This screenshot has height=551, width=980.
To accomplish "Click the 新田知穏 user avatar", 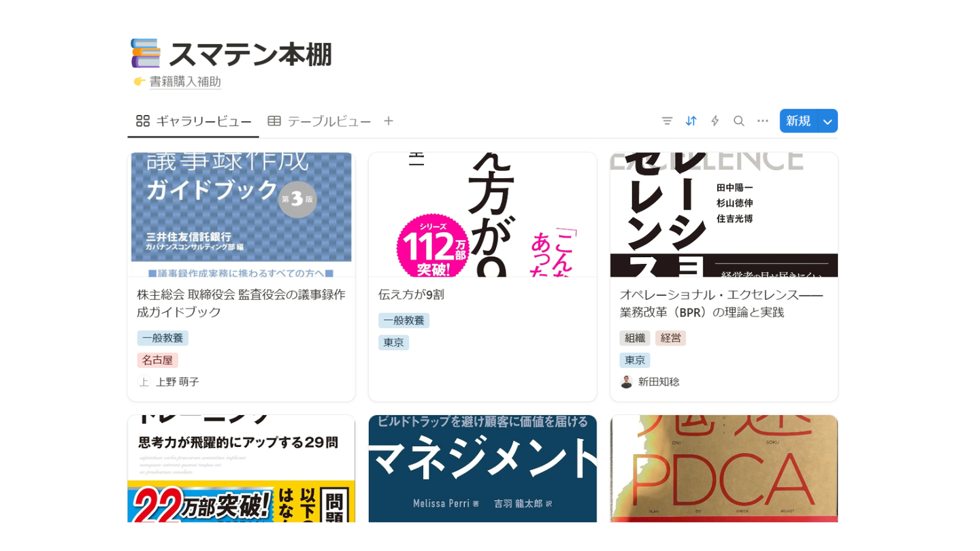I will pos(626,382).
